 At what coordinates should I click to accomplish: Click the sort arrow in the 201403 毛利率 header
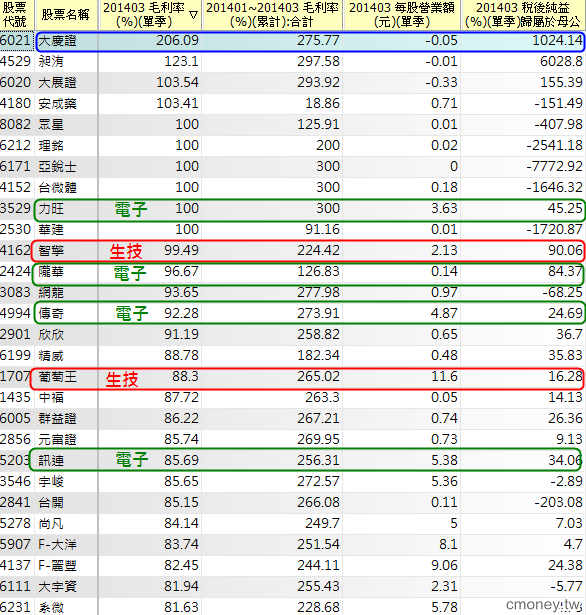[193, 15]
